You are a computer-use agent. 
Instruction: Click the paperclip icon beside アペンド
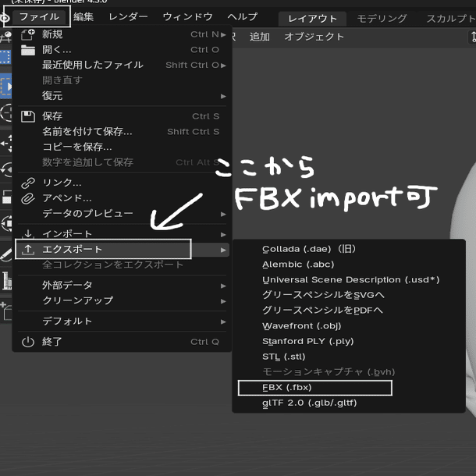pos(28,198)
